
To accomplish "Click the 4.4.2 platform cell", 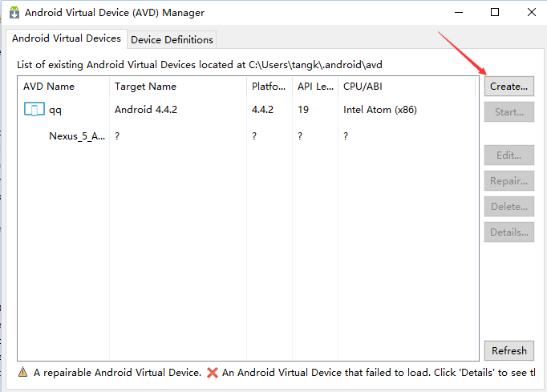I will coord(262,110).
